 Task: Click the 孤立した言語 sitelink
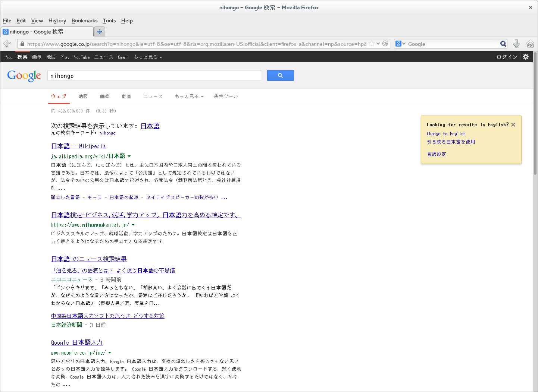click(65, 197)
